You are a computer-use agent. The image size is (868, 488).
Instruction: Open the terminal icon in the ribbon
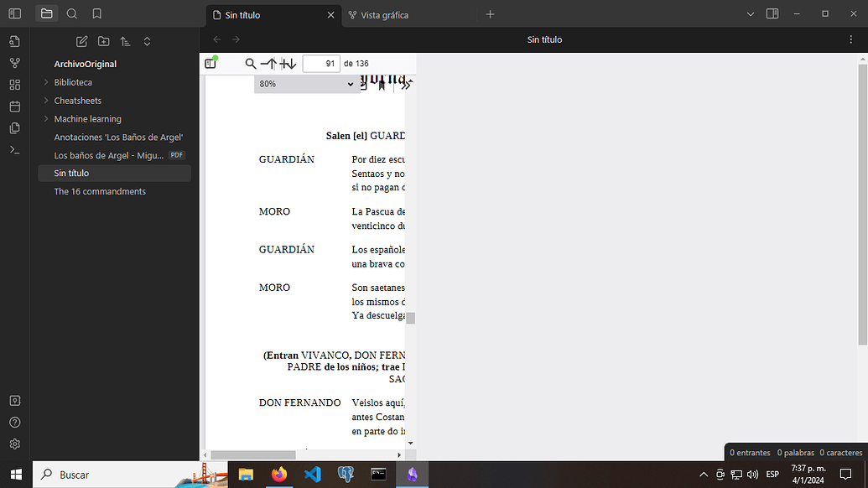(14, 149)
